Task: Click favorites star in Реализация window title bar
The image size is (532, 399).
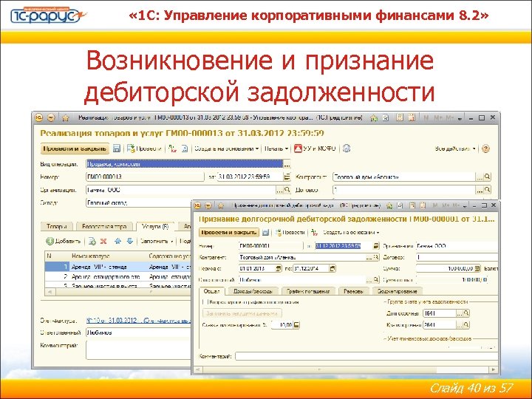Action: 66,117
